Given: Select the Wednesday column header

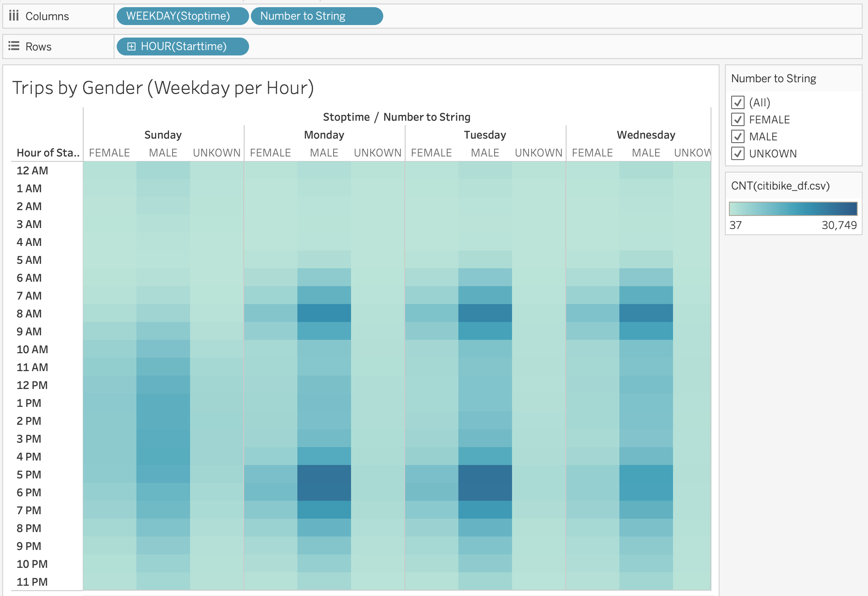Looking at the screenshot, I should click(x=645, y=135).
